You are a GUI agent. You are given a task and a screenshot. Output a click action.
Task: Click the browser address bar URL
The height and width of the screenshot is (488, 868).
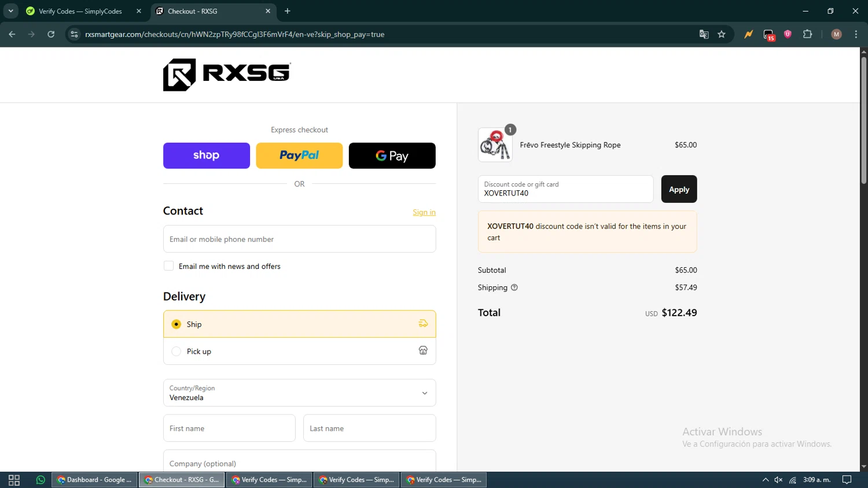pyautogui.click(x=234, y=34)
